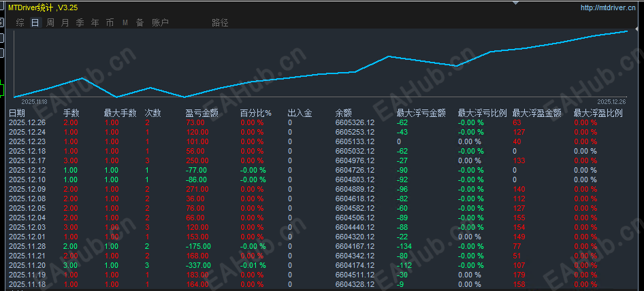Image resolution: width=644 pixels, height=291 pixels.
Task: Click the max floating profit 63
Action: 517,122
